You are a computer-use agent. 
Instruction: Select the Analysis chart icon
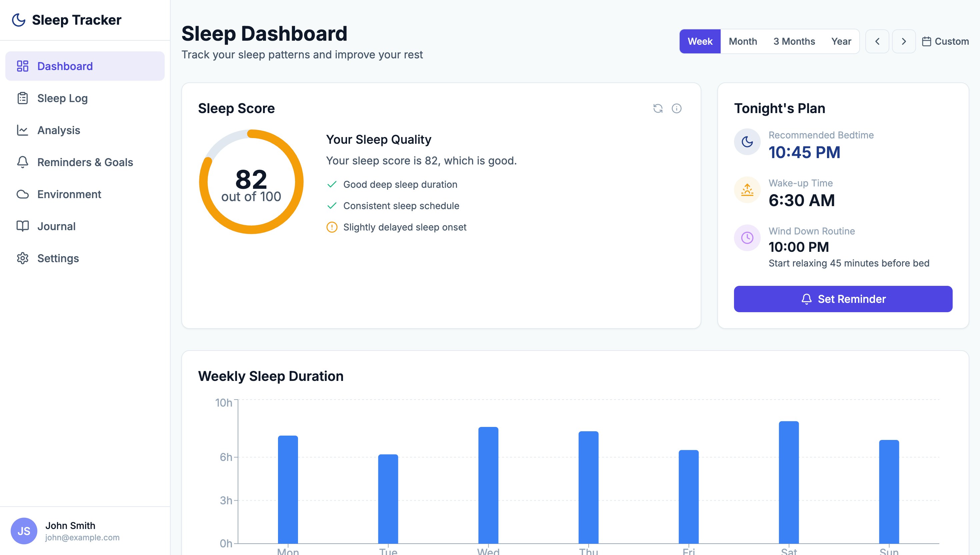coord(22,130)
